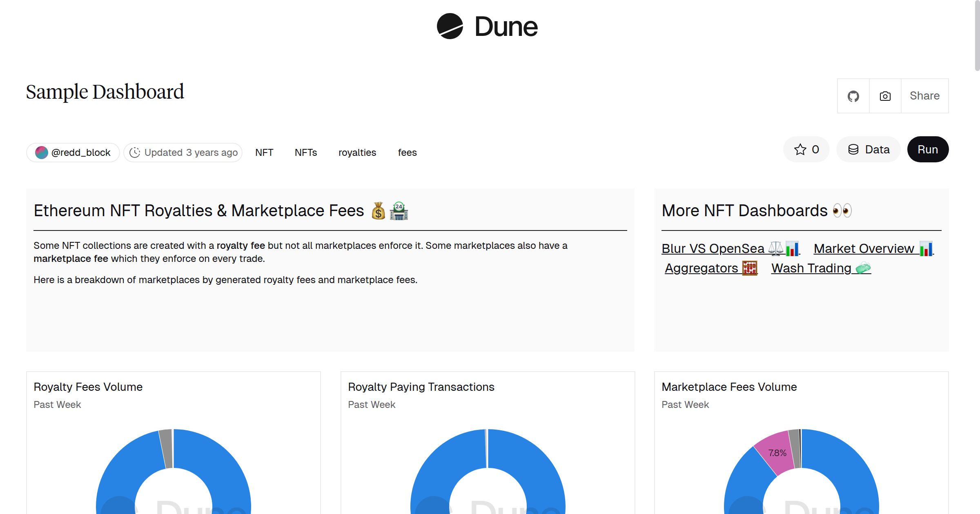Click the @redd_block profile avatar
This screenshot has height=514, width=980.
(42, 152)
